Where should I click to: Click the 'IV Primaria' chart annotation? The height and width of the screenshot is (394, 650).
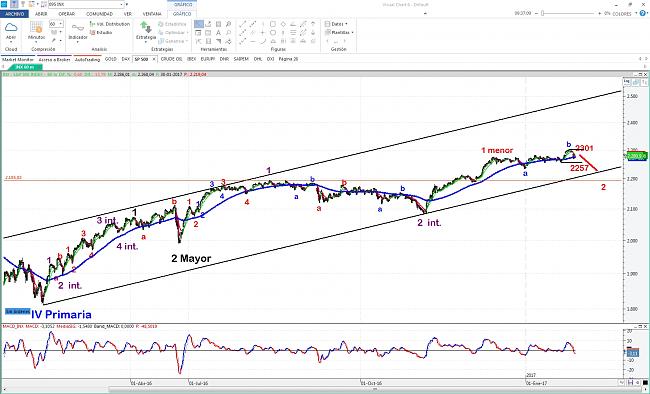pyautogui.click(x=61, y=314)
